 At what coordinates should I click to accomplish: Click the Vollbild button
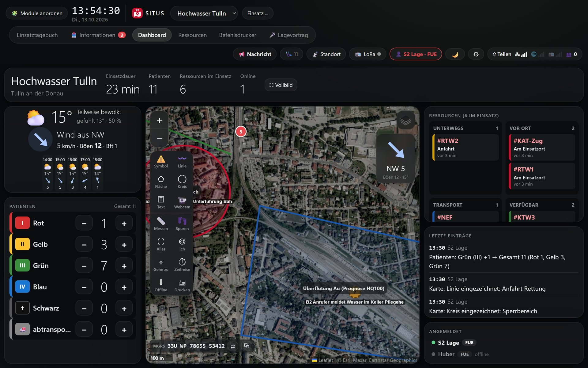[x=281, y=85]
